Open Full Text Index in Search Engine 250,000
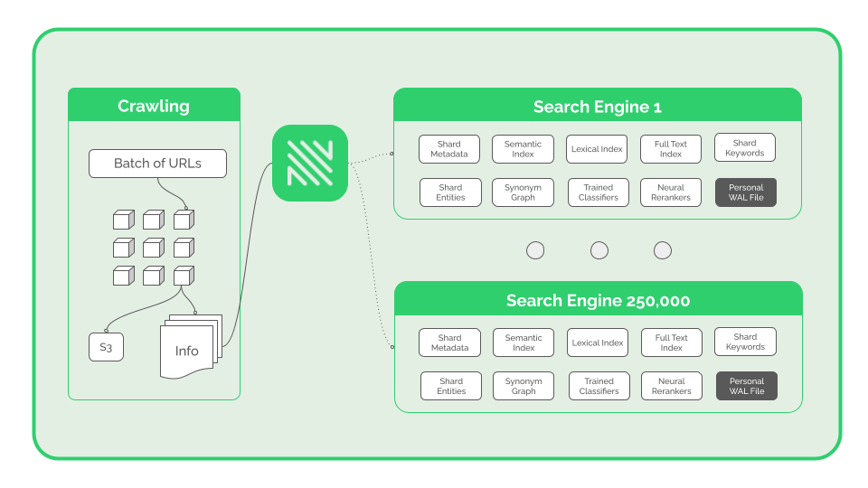Image resolution: width=868 pixels, height=488 pixels. click(671, 343)
